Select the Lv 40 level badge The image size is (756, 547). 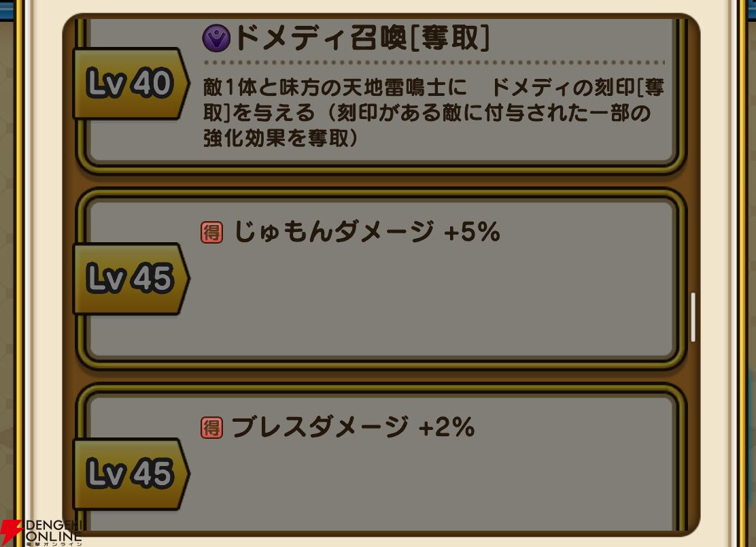(130, 84)
